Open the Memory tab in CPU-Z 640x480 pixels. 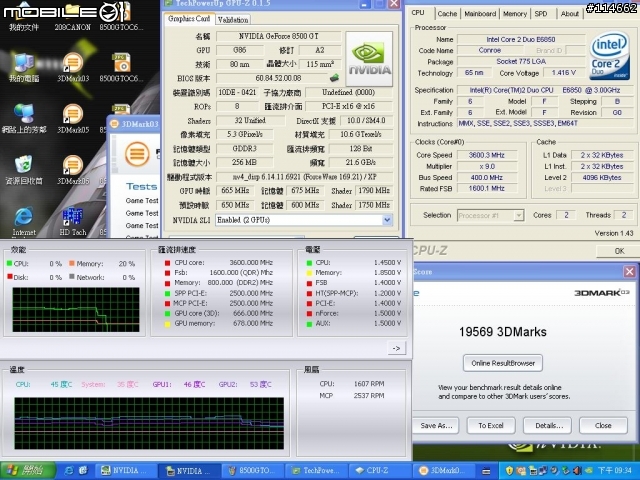tap(515, 14)
